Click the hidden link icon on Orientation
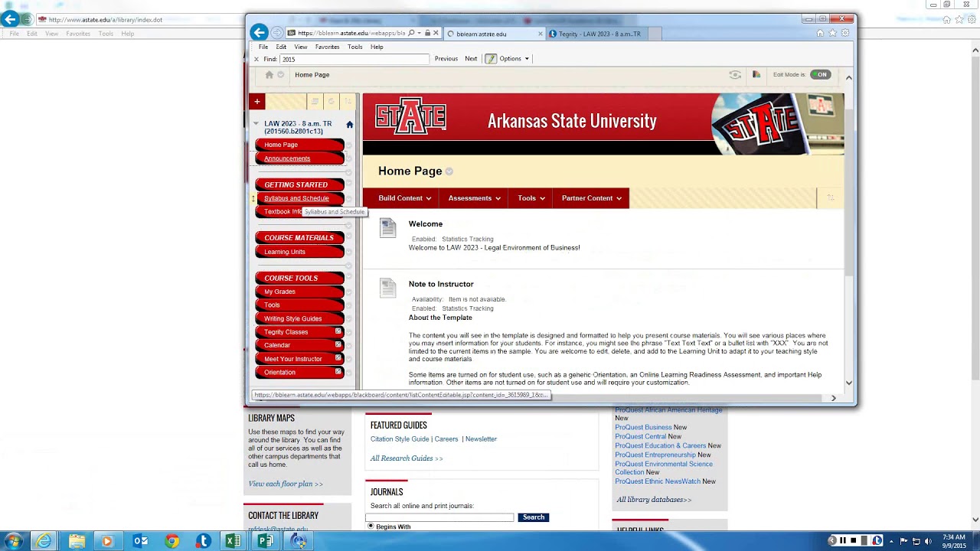The height and width of the screenshot is (551, 980). (x=338, y=371)
